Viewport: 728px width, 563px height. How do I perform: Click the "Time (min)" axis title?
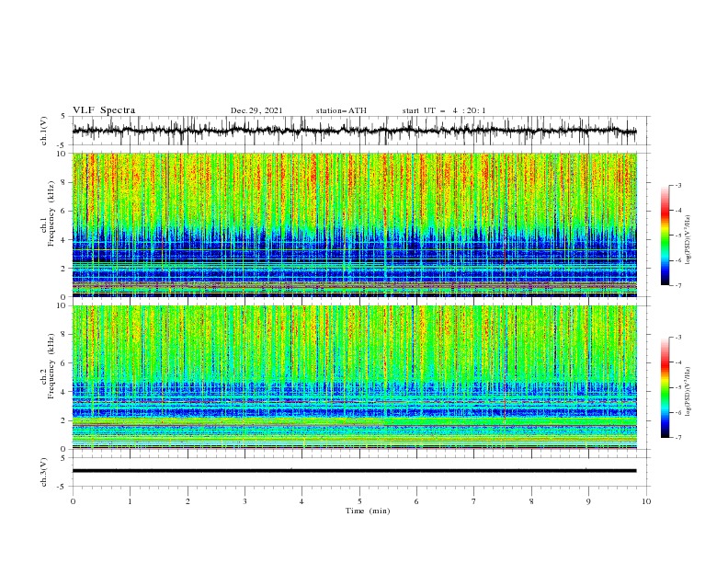pos(368,511)
